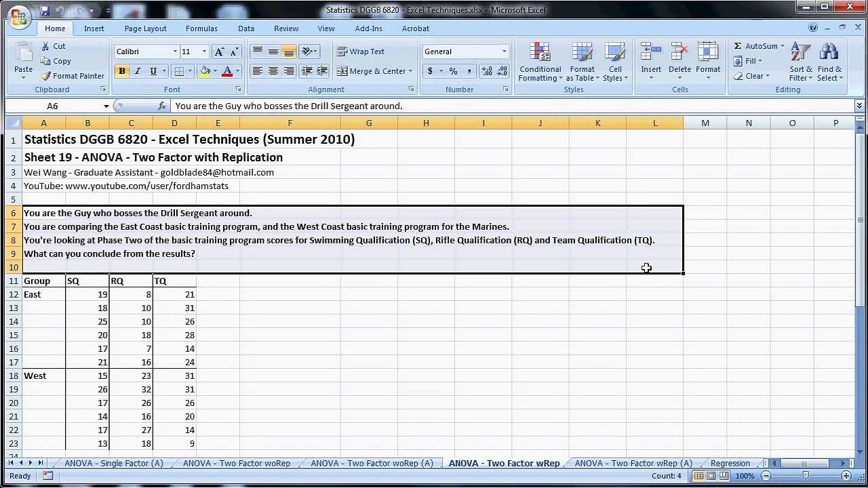The image size is (868, 488).
Task: Switch to the Data ribbon tab
Action: pyautogui.click(x=246, y=28)
